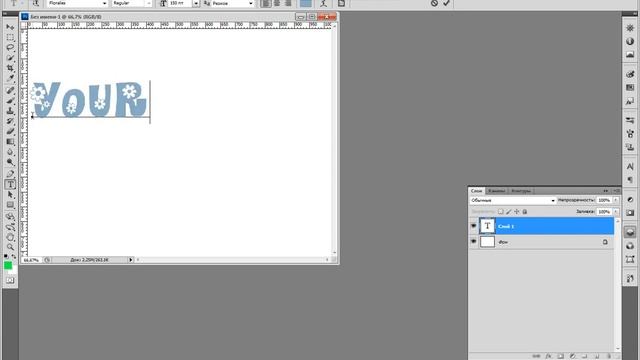
Task: Select the Rectangular Marquee tool
Action: pyautogui.click(x=10, y=38)
